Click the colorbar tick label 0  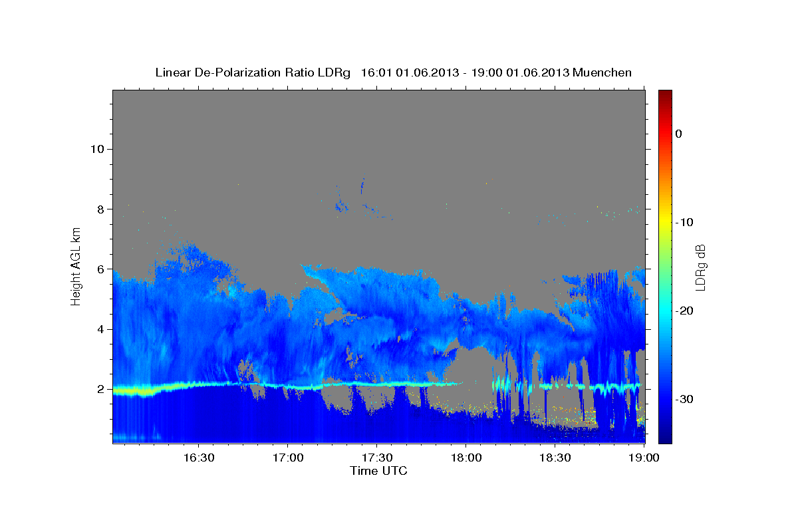(x=678, y=134)
